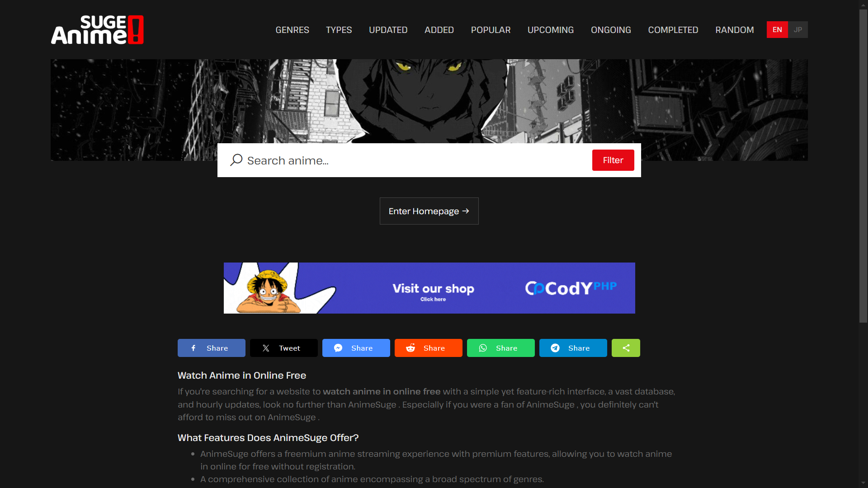Click the 'What Features Does AnimeSuge Offer?' heading
Screen dimensions: 868x488
[x=268, y=438]
